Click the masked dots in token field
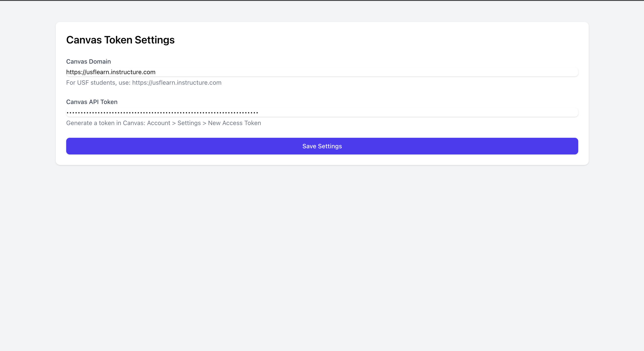This screenshot has height=351, width=644. [x=162, y=113]
